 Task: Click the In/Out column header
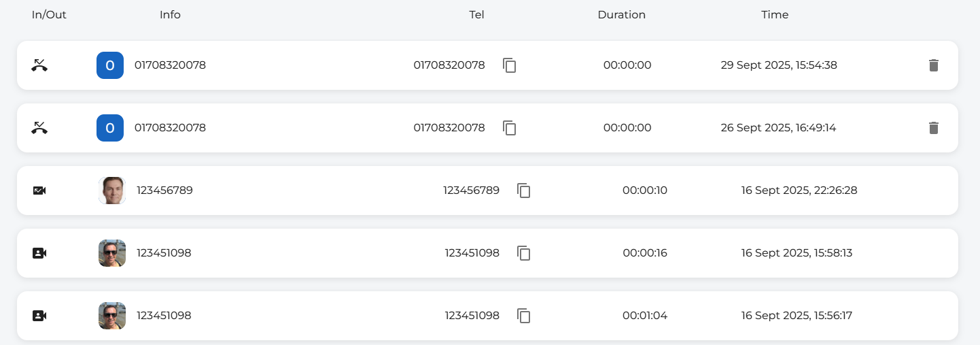[49, 14]
